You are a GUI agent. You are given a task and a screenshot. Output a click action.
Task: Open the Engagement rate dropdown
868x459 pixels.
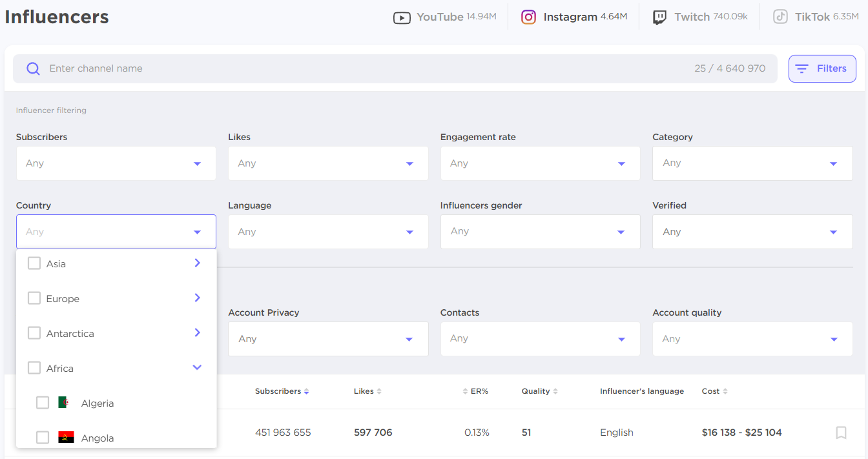[x=540, y=163]
